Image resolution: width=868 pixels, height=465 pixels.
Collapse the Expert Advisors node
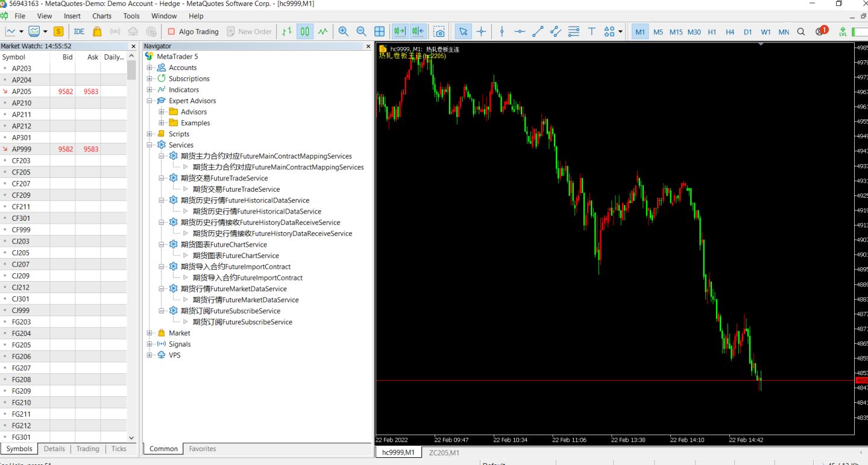point(149,101)
